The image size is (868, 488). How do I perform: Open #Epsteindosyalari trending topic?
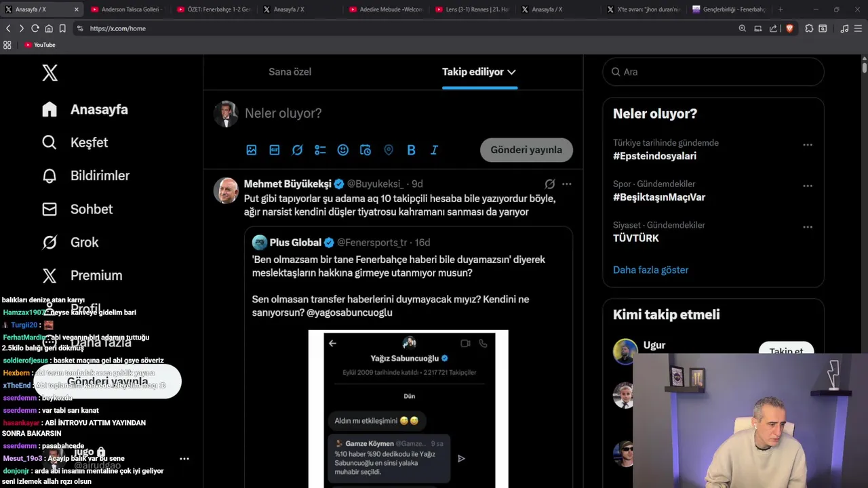tap(654, 156)
